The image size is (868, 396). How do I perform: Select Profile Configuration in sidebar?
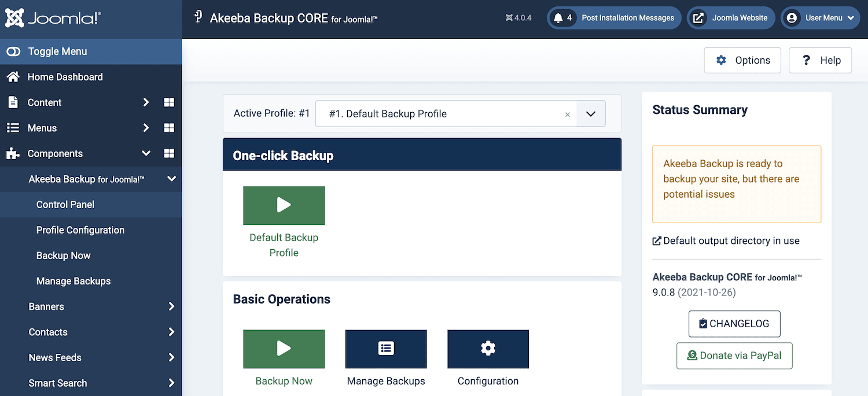click(80, 230)
